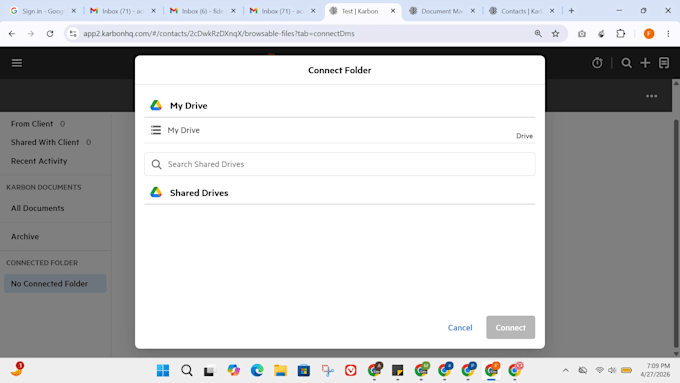Select the My Drive list row
Viewport: 680px width, 383px height.
340,130
